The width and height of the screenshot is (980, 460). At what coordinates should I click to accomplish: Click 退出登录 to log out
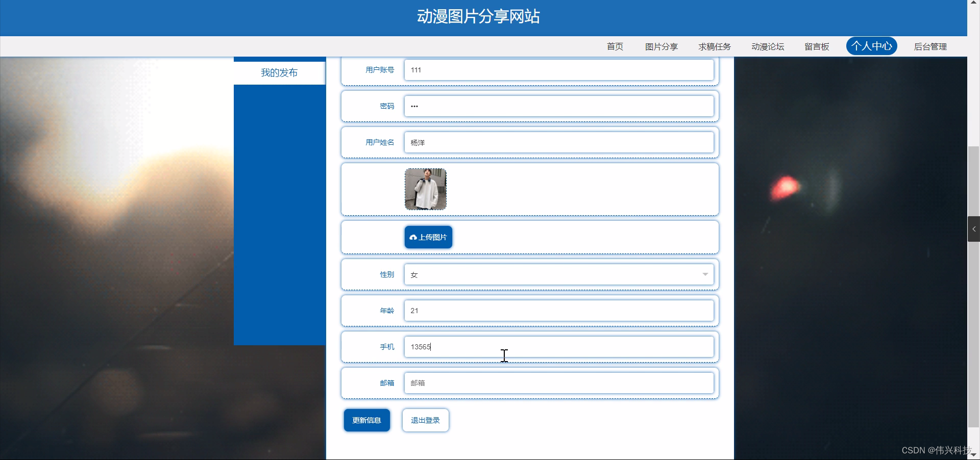(425, 420)
